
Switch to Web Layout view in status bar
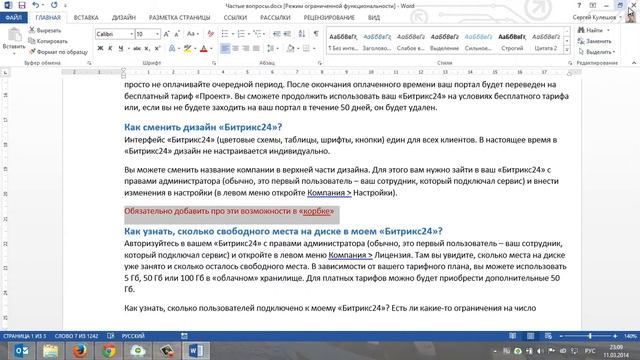548,336
